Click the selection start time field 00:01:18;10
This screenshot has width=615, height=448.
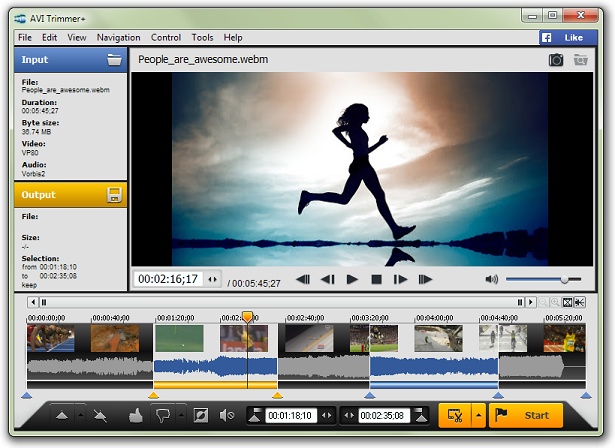tap(290, 415)
